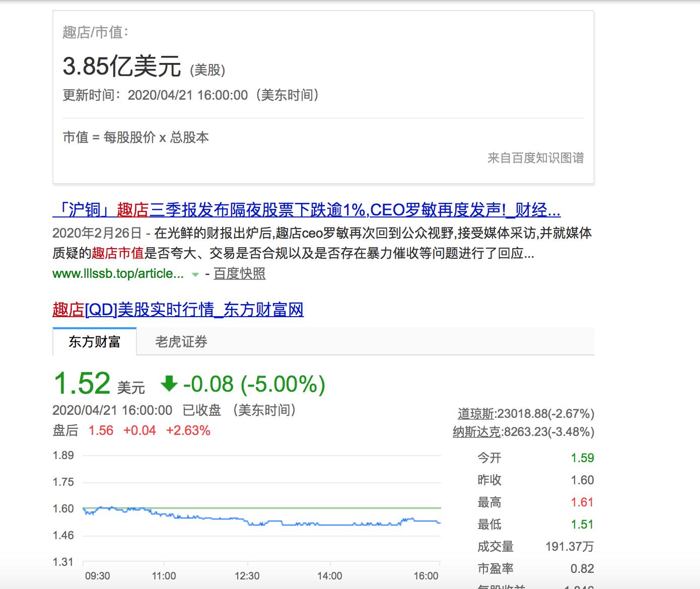The image size is (700, 589).
Task: Click the -0.08 (-5.00%) change figure
Action: [x=254, y=384]
